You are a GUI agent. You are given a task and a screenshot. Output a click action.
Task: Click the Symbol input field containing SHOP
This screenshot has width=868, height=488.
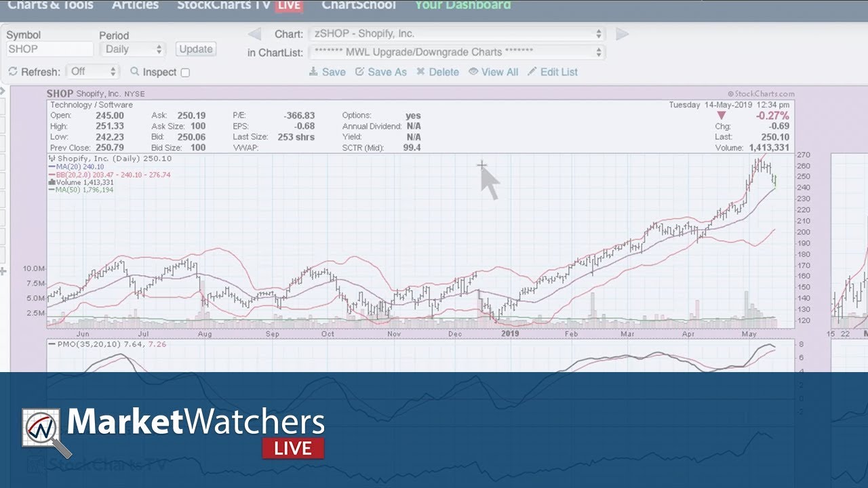(x=50, y=49)
